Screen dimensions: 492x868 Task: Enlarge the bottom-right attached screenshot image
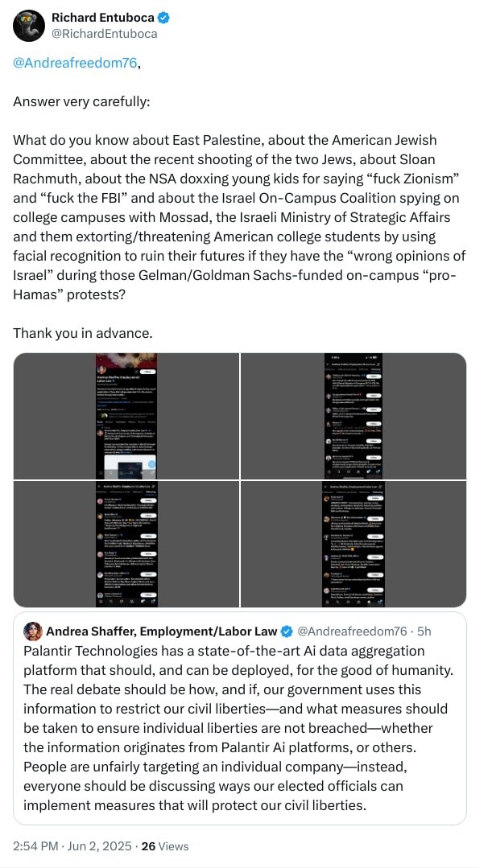(x=353, y=544)
